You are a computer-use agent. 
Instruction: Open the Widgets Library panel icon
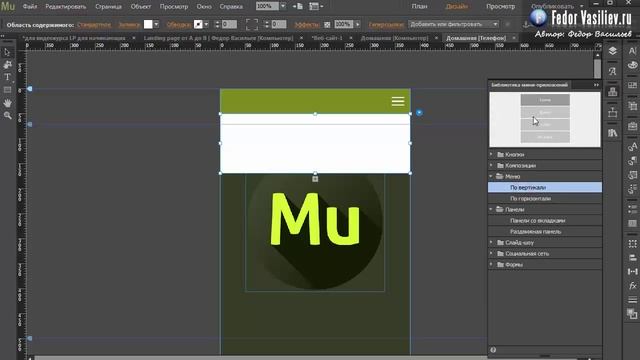[x=612, y=92]
